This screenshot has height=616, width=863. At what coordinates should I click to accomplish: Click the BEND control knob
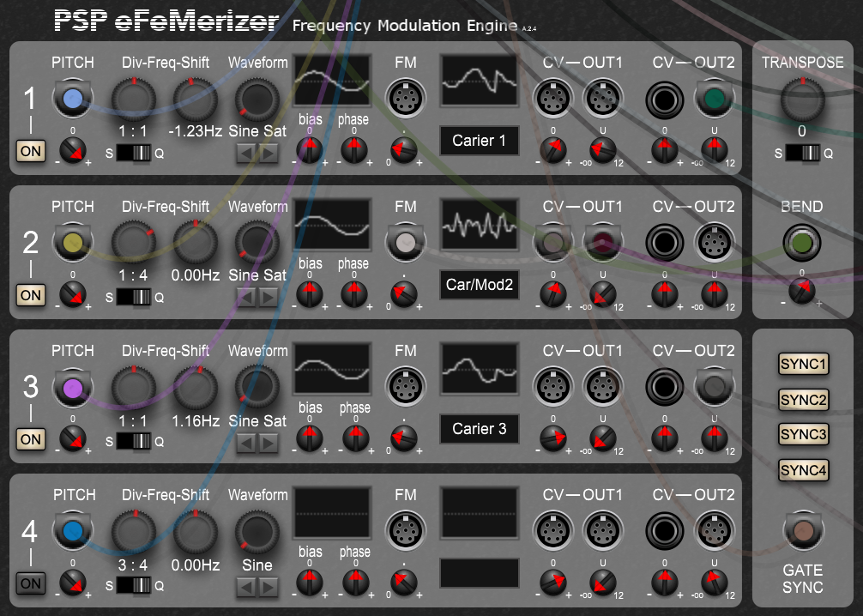pos(803,242)
